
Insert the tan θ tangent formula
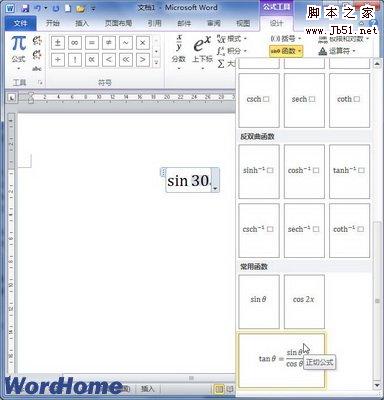tap(281, 360)
